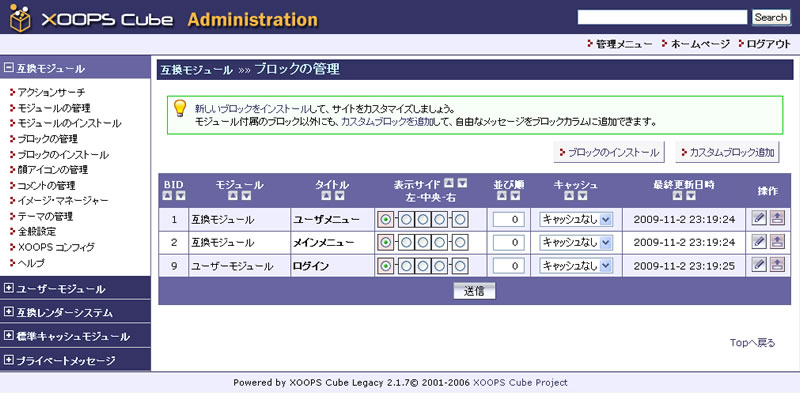This screenshot has height=400, width=800.
Task: Sort 最終更新日時 column ascending
Action: [677, 196]
